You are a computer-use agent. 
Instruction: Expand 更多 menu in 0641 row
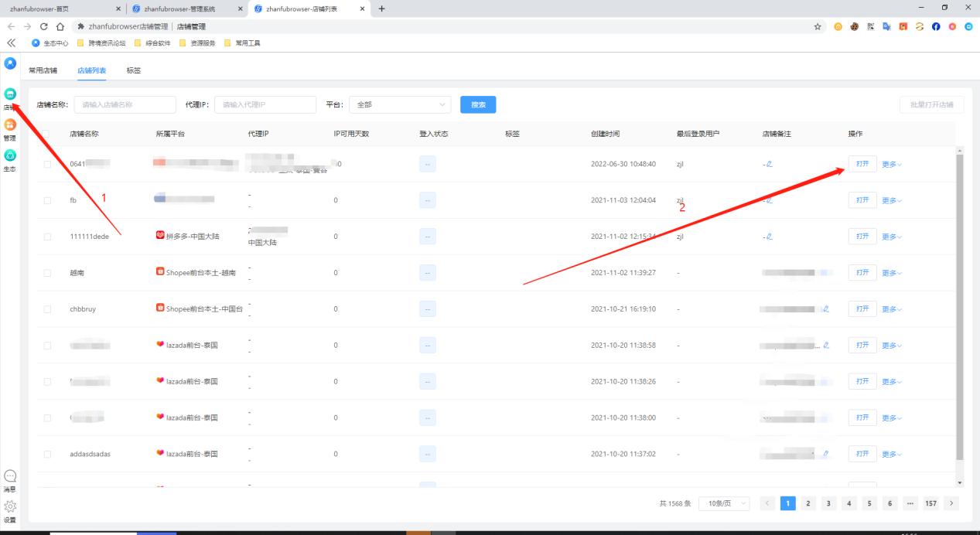(x=892, y=164)
